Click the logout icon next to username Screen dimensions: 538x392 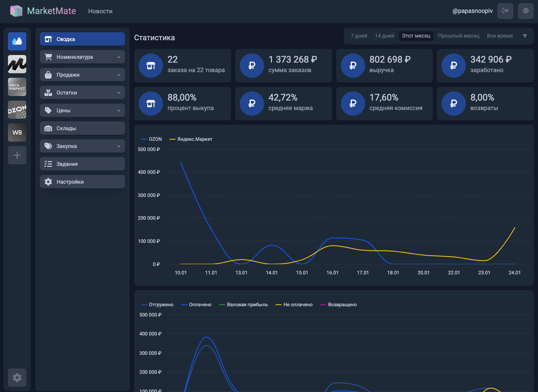[505, 11]
